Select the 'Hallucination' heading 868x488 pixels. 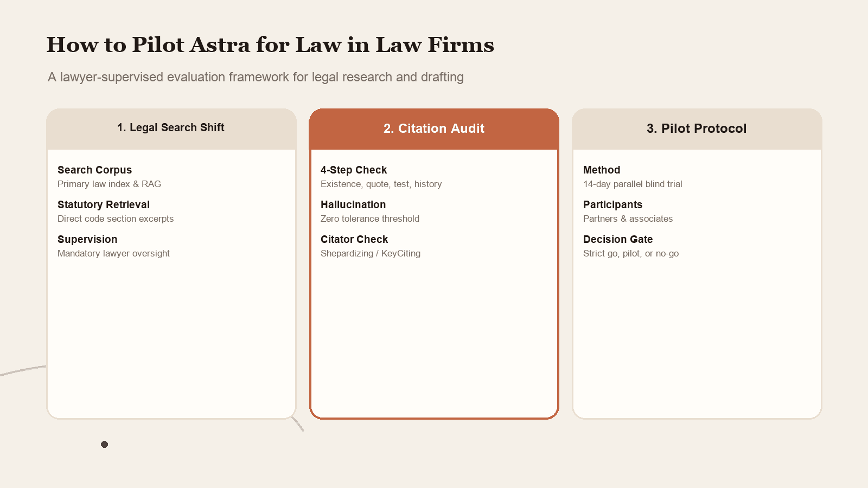353,204
